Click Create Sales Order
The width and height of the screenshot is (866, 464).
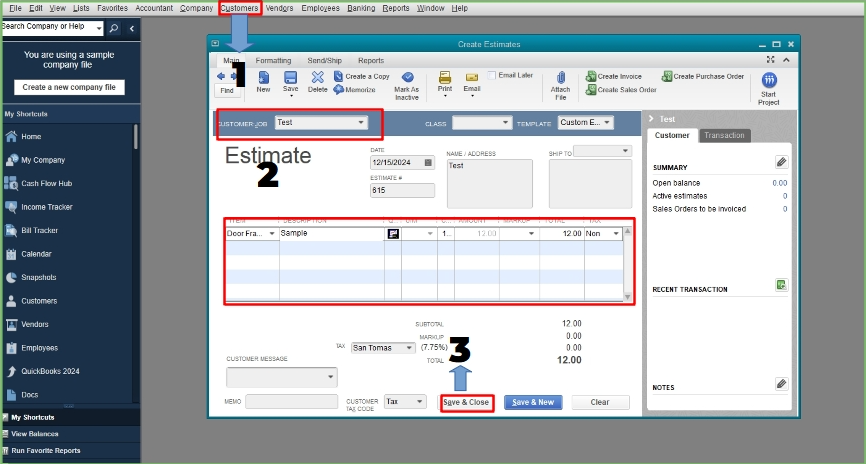coord(621,89)
